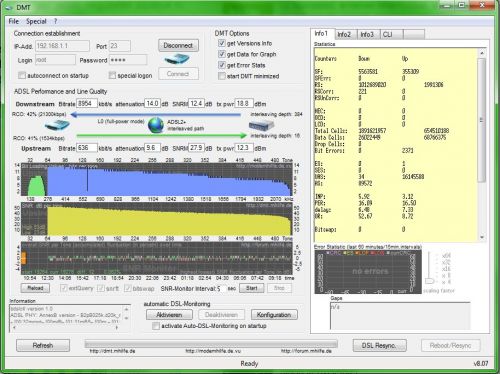Click the globe icon next to ADSL2+

click(x=156, y=125)
